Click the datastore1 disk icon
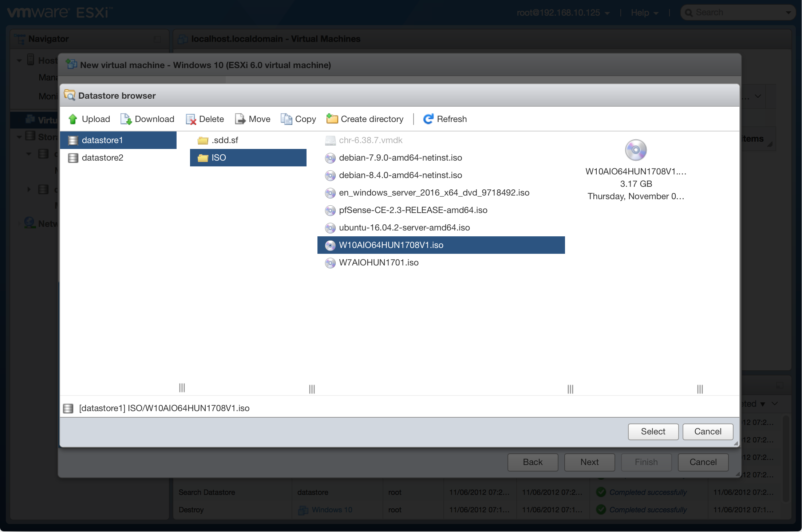The image size is (802, 532). tap(73, 140)
